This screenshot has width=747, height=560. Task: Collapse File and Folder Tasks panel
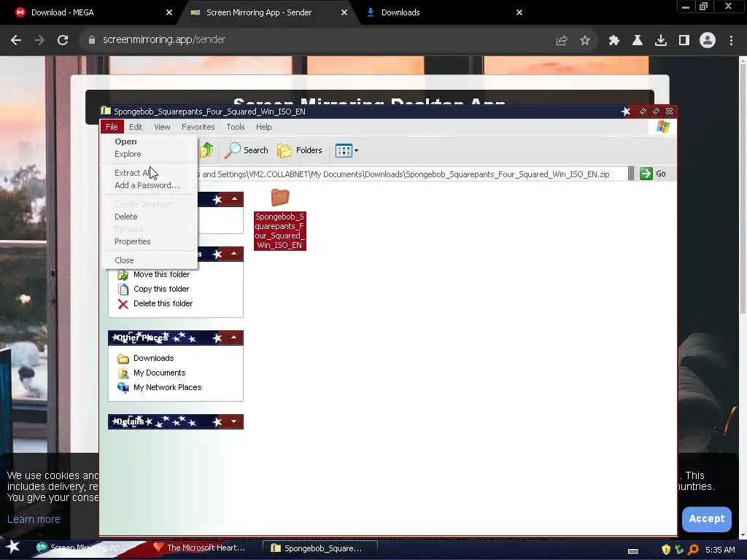click(x=234, y=254)
